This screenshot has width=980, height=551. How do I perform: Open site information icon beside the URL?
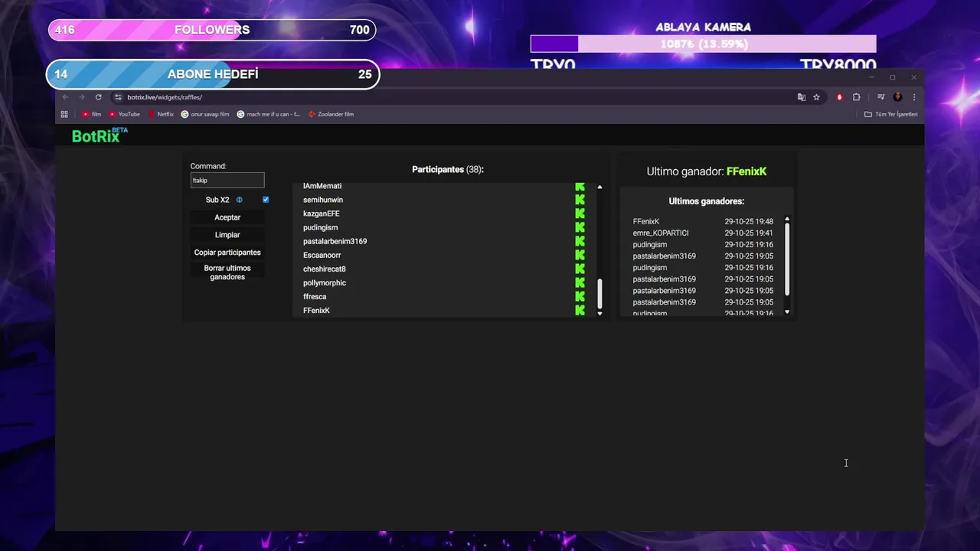pos(118,97)
